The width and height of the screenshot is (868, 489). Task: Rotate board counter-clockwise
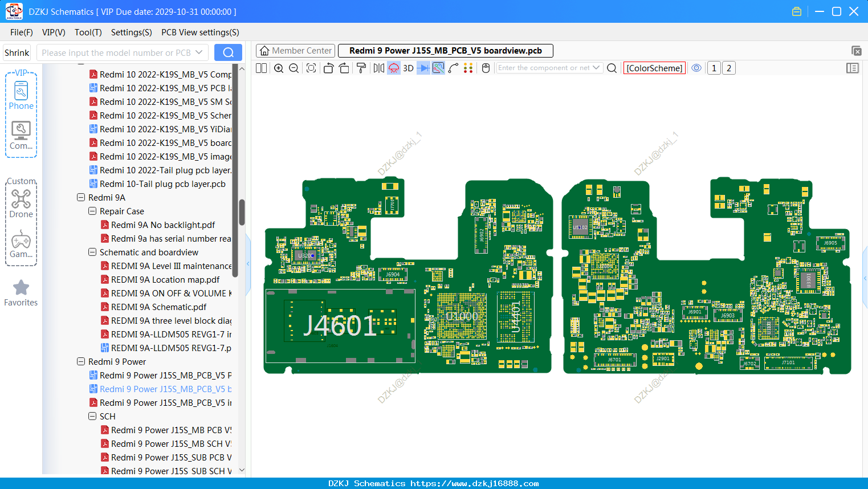pos(328,68)
